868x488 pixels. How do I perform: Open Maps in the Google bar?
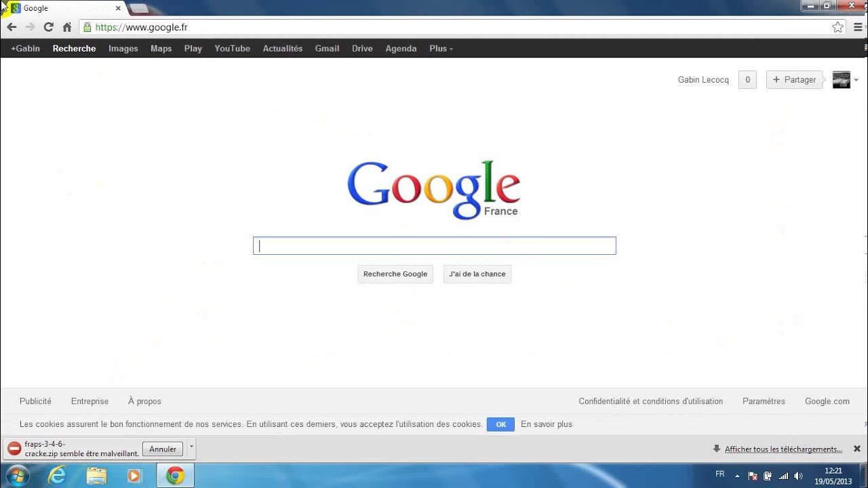coord(161,48)
